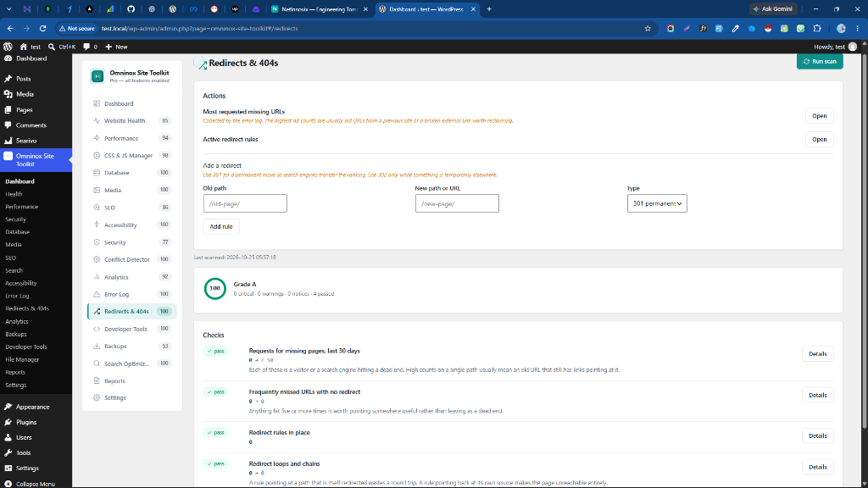This screenshot has width=868, height=488.
Task: Add the redirect rule
Action: [221, 226]
